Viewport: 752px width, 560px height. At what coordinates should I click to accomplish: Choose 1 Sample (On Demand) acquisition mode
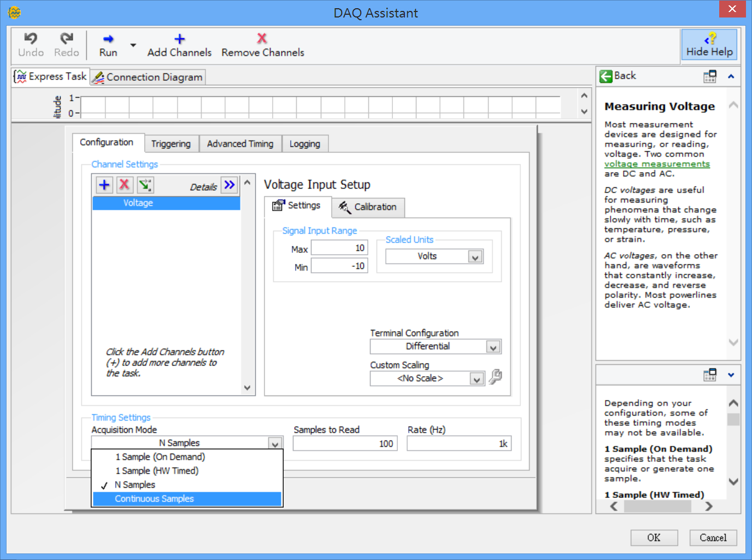pos(160,456)
